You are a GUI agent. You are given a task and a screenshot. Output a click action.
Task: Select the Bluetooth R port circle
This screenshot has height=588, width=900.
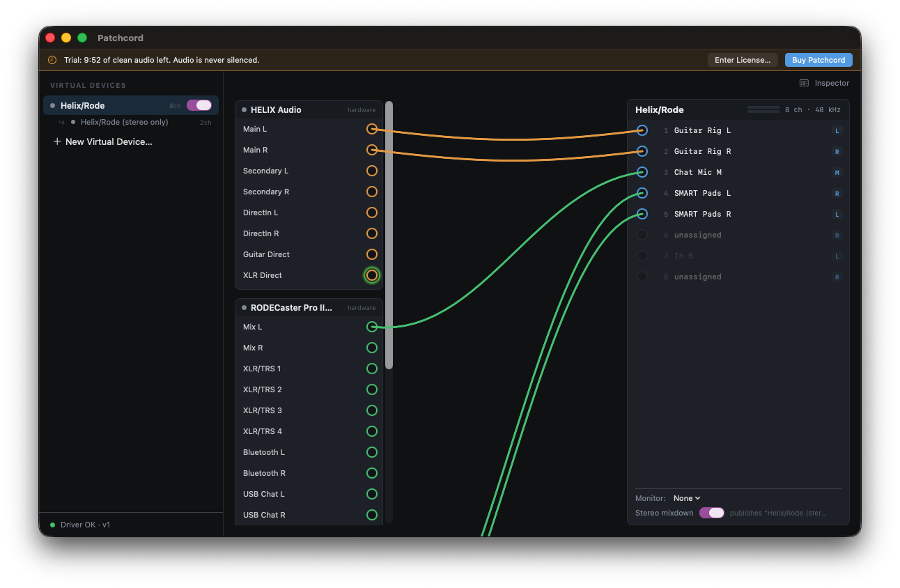[x=372, y=473]
